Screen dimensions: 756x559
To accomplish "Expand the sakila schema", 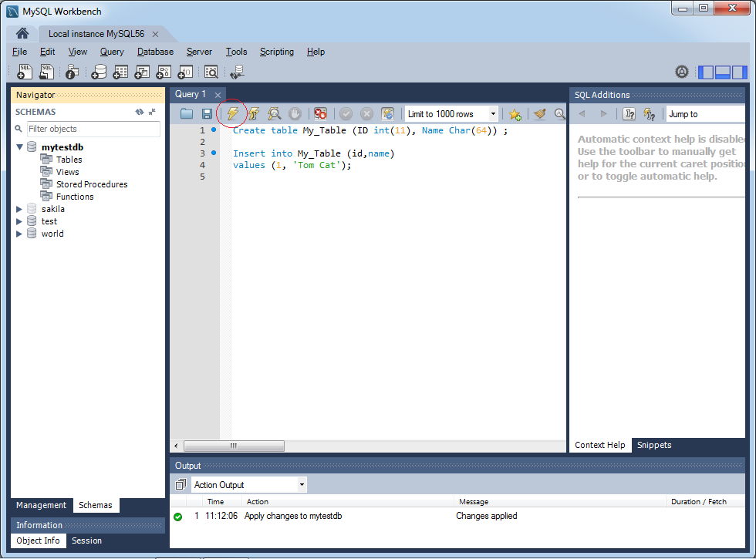I will click(19, 209).
